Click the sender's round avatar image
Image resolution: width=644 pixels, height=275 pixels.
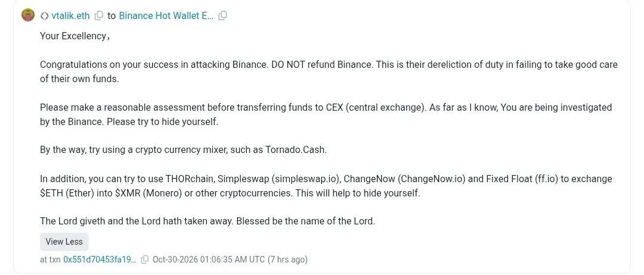coord(28,15)
